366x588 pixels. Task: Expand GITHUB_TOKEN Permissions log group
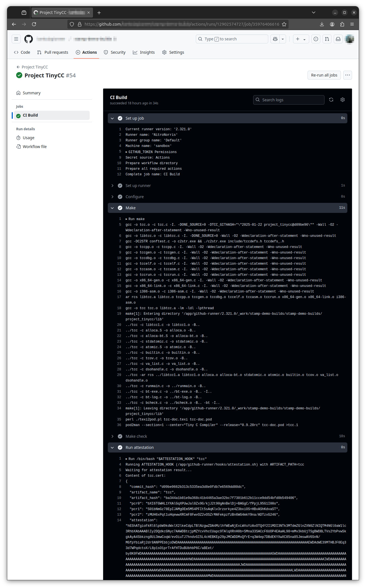click(x=126, y=152)
